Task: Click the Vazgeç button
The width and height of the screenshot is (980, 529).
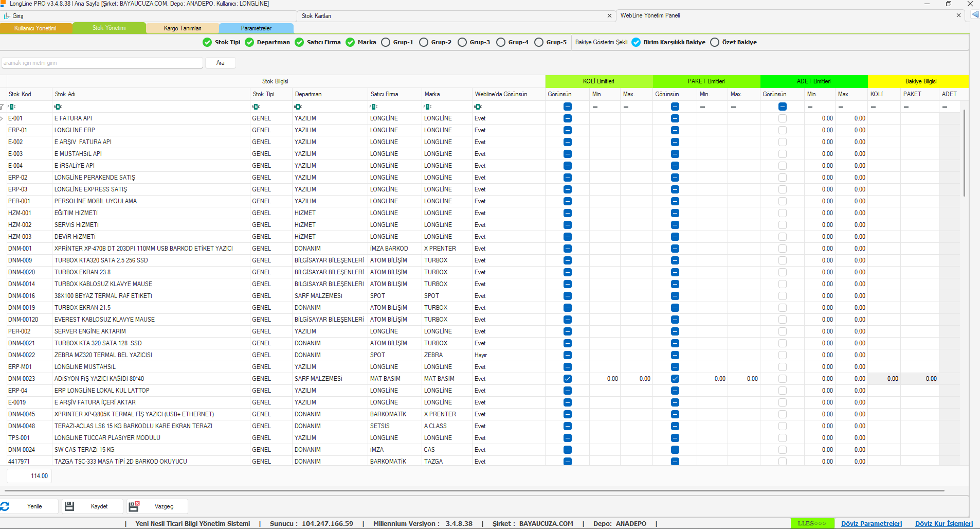Action: (x=157, y=506)
